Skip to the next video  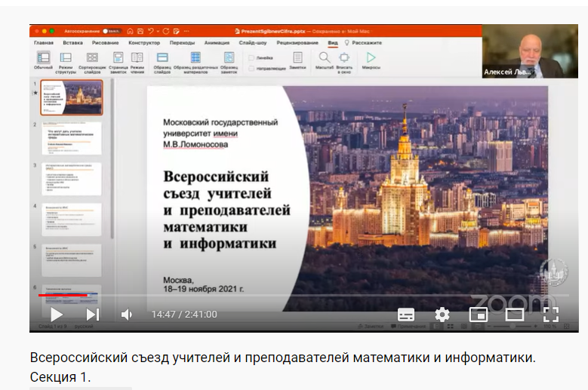93,315
